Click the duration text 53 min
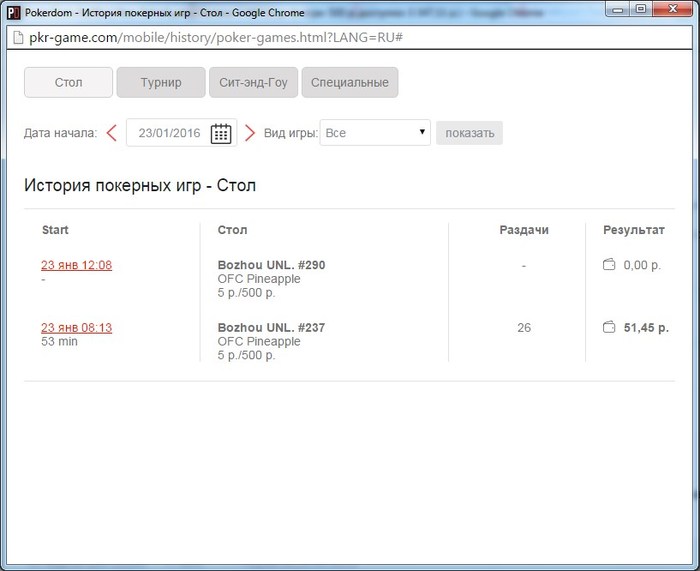The image size is (700, 571). coord(59,342)
